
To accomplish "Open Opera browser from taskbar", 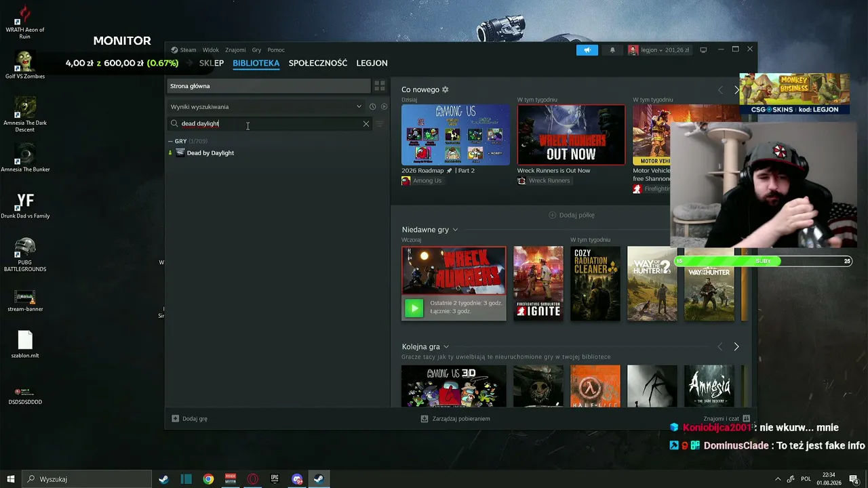I will coord(253,479).
